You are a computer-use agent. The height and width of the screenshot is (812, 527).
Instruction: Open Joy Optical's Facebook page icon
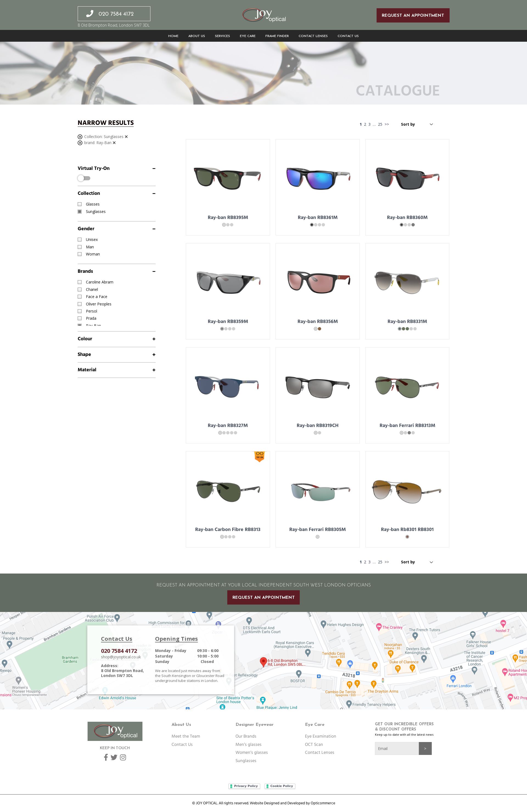[106, 757]
